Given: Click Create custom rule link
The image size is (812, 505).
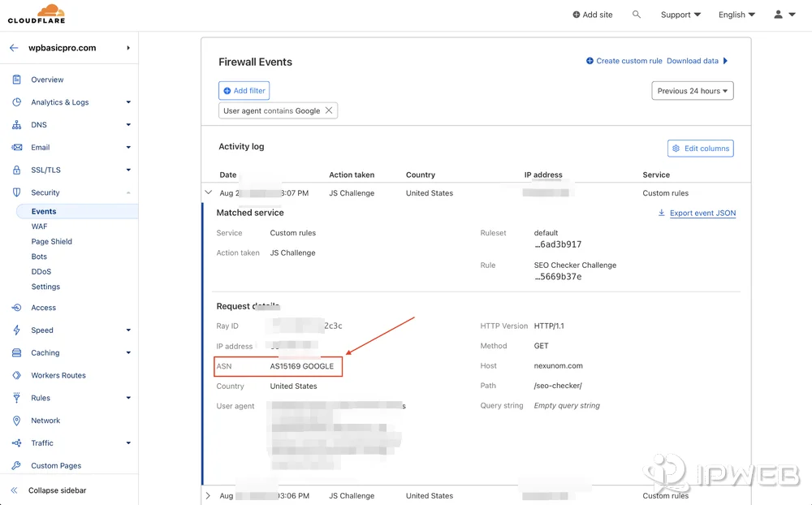Looking at the screenshot, I should tap(624, 61).
